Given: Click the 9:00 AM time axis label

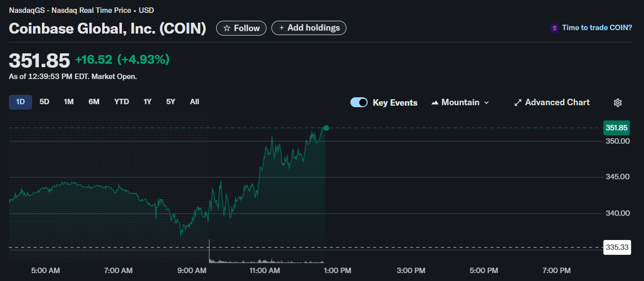Looking at the screenshot, I should (192, 271).
